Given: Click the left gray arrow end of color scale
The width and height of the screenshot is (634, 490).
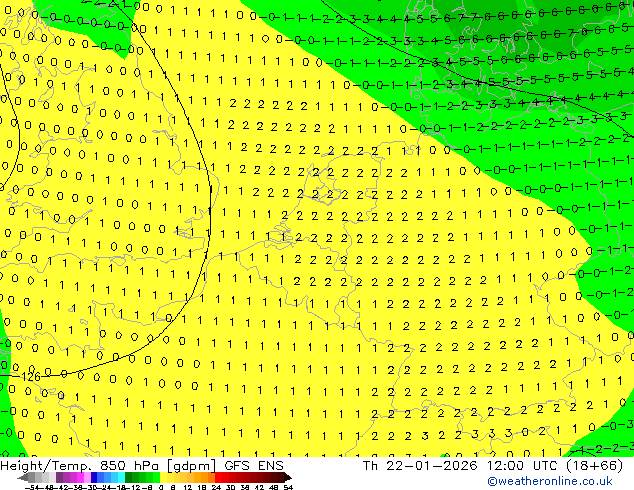Looking at the screenshot, I should click(x=23, y=478).
